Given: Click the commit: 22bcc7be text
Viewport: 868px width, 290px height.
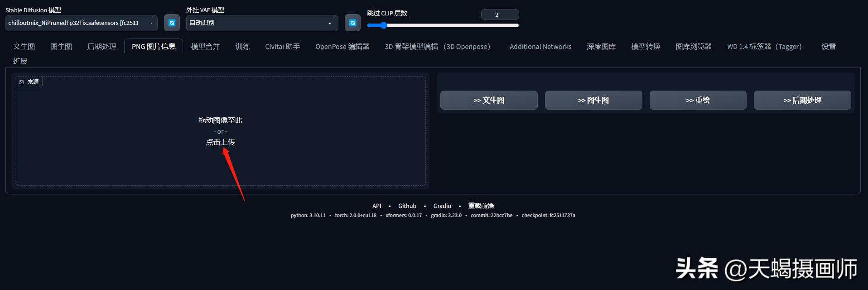Looking at the screenshot, I should [492, 215].
